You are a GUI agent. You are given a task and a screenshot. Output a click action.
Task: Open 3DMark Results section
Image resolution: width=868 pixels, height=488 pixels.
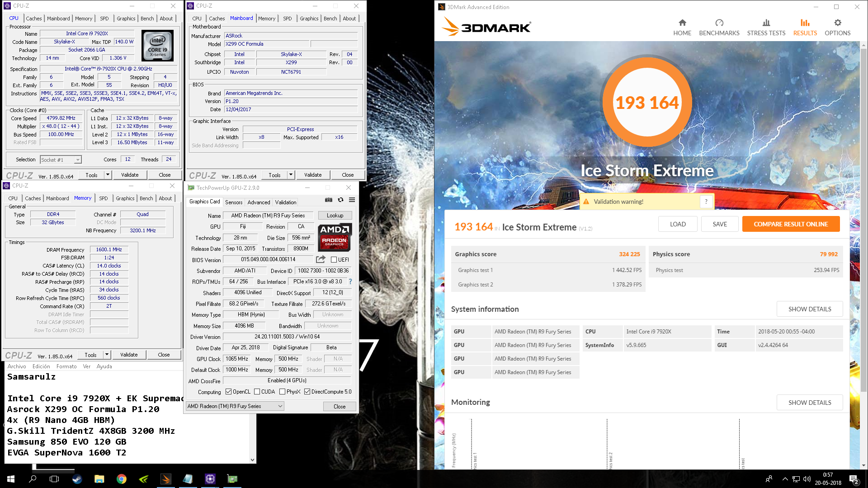click(805, 27)
